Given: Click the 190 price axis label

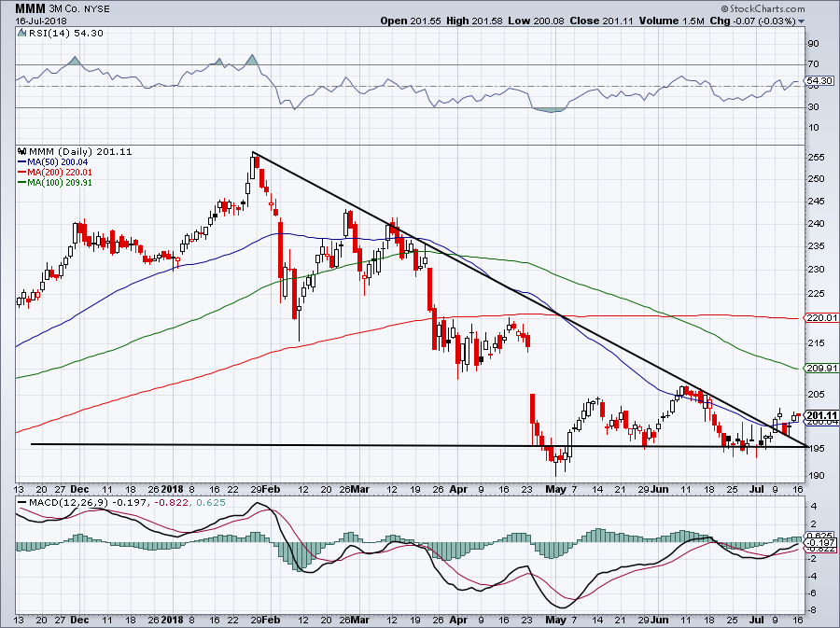Looking at the screenshot, I should pyautogui.click(x=817, y=475).
